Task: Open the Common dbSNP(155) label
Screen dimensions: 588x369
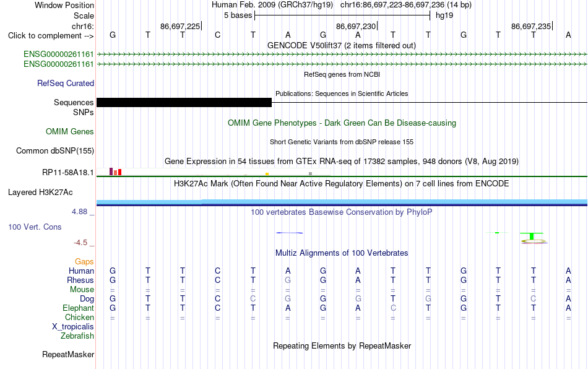Action: click(54, 150)
